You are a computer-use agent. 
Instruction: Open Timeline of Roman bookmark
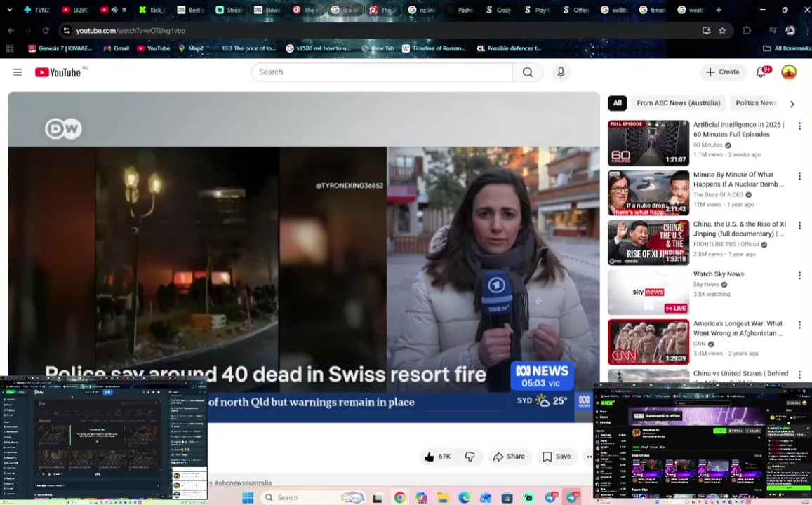pos(434,48)
